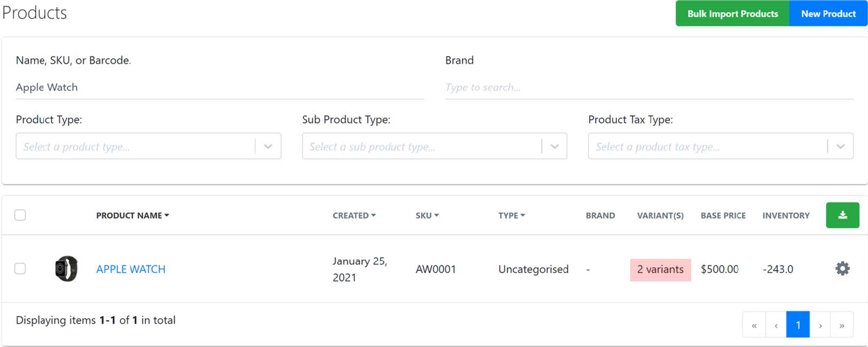Toggle the select-all checkbox in table header
868x347 pixels.
[x=20, y=215]
